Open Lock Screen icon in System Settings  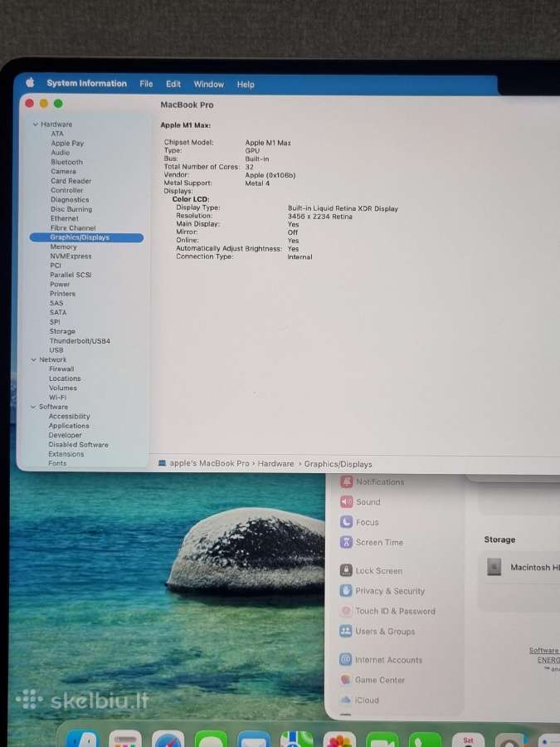point(346,570)
